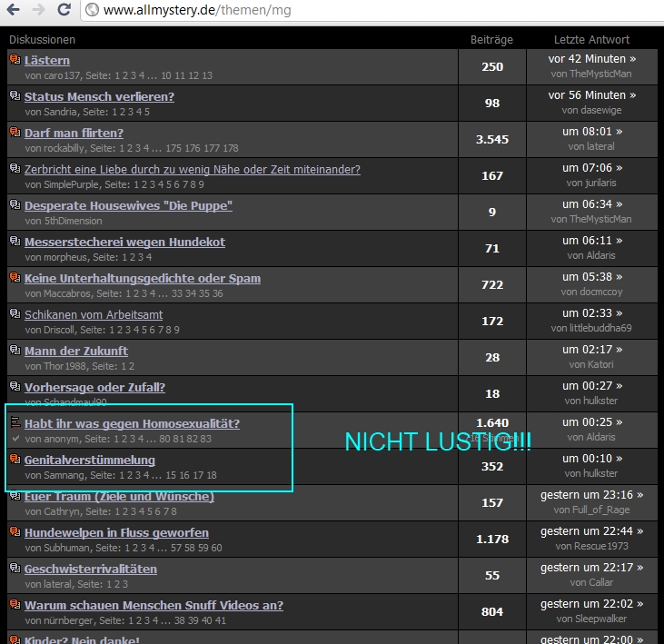Open the Lästern discussion
The height and width of the screenshot is (644, 664).
click(47, 61)
